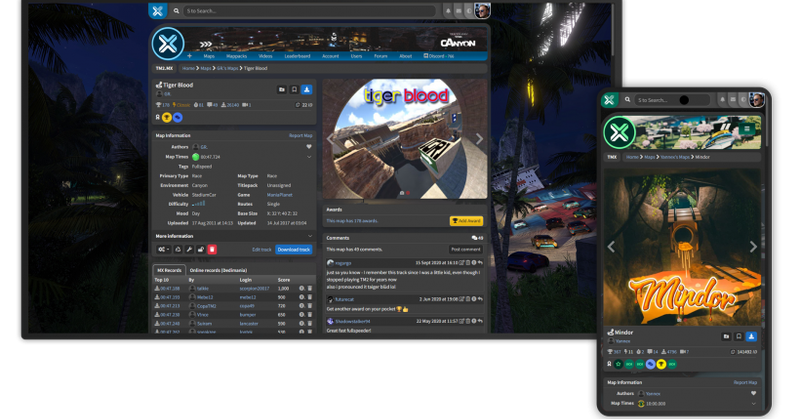Image resolution: width=800 pixels, height=419 pixels.
Task: Click blue download icon beside Mindor on phone
Action: (x=751, y=336)
